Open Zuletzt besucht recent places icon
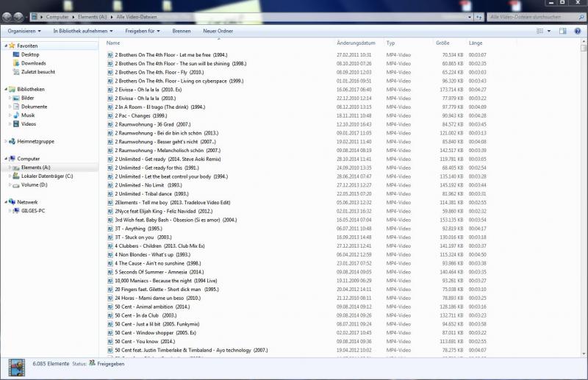The image size is (588, 380). coord(15,72)
